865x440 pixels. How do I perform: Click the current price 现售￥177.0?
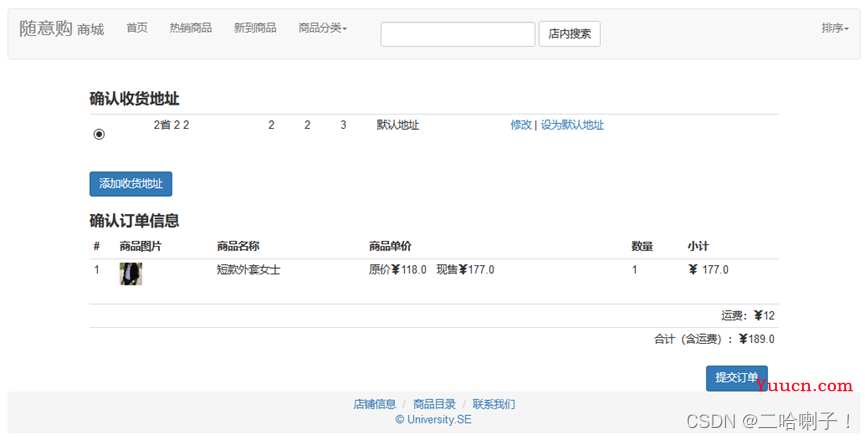coord(465,270)
